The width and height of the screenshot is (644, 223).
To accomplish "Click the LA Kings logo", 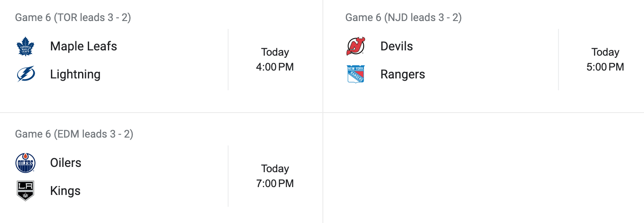I will (25, 191).
